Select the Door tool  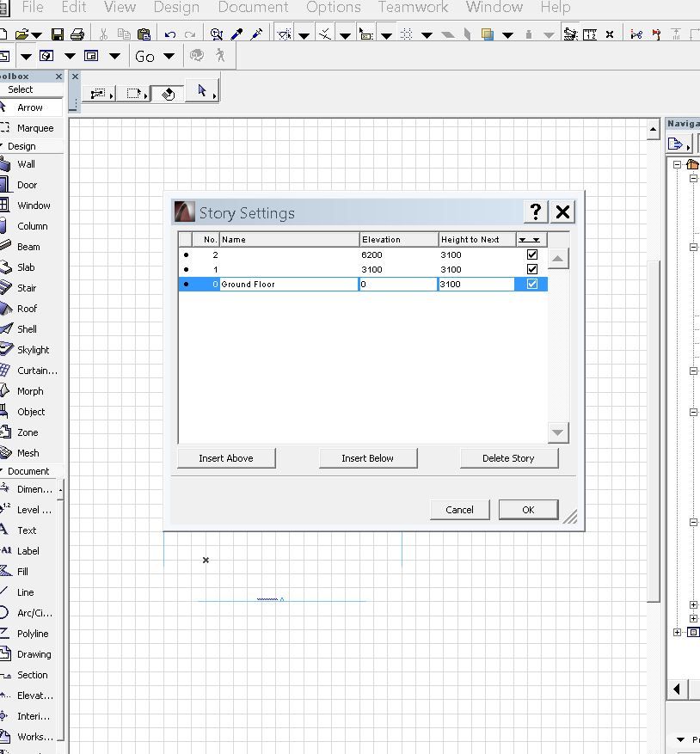click(x=27, y=185)
